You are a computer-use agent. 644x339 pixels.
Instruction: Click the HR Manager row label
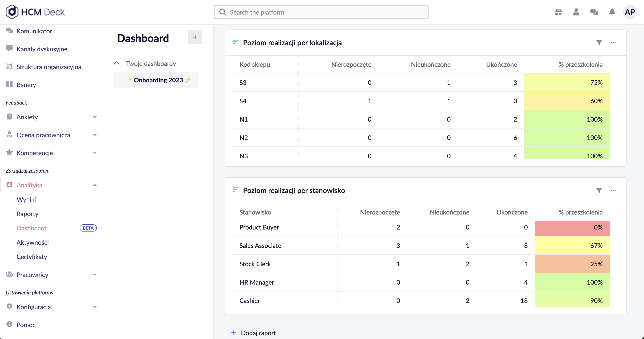[257, 282]
